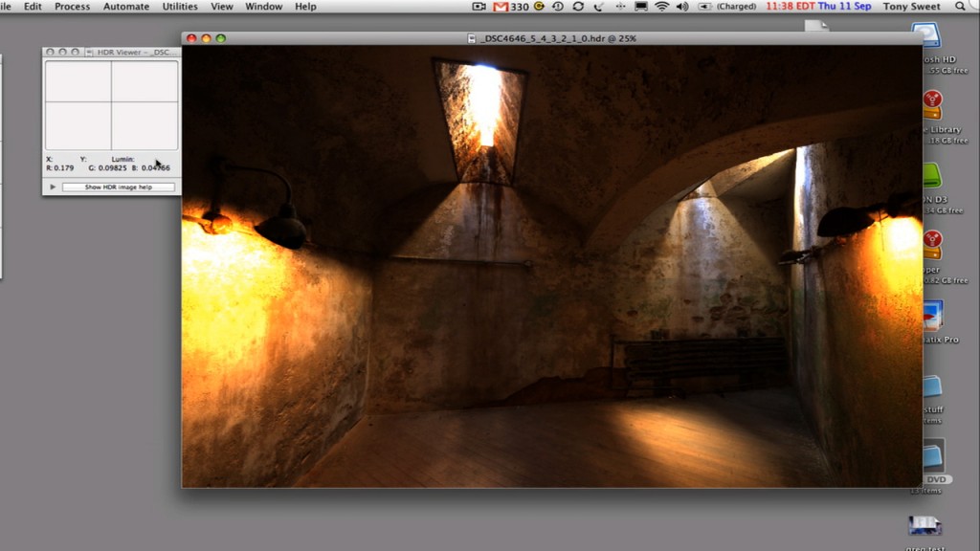This screenshot has height=551, width=980.
Task: Open the volume speaker icon
Action: pos(682,7)
